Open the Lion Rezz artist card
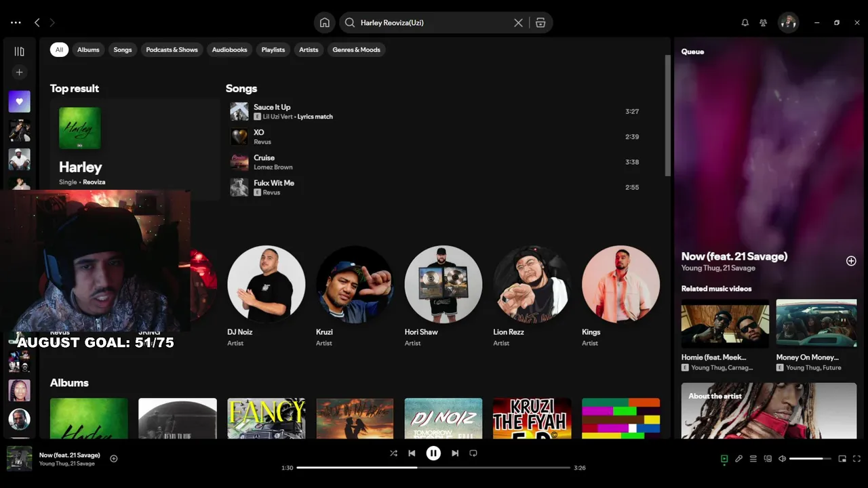This screenshot has width=868, height=488. click(532, 296)
